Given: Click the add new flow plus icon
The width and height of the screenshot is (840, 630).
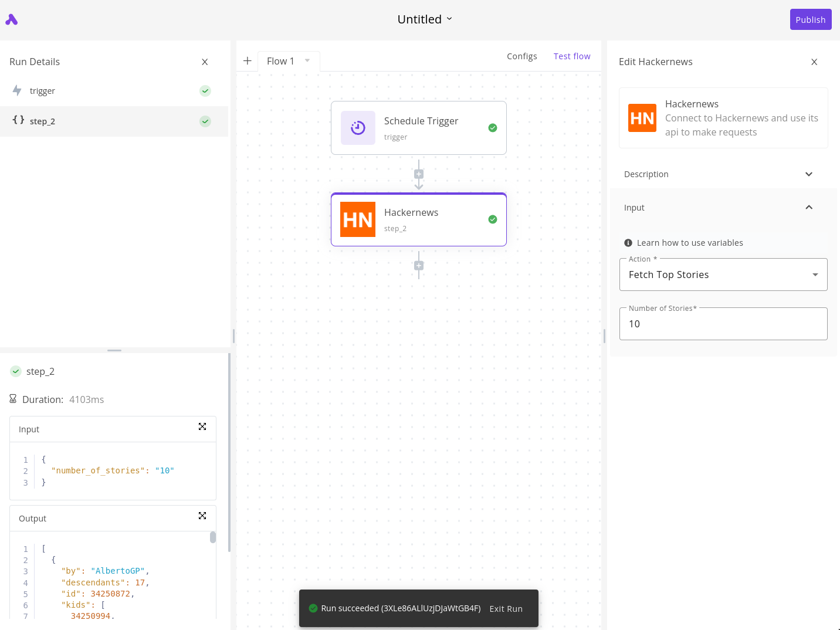Looking at the screenshot, I should [248, 61].
